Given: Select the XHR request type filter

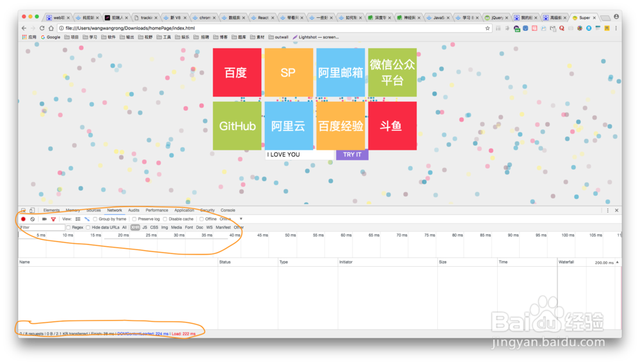Looking at the screenshot, I should (135, 227).
